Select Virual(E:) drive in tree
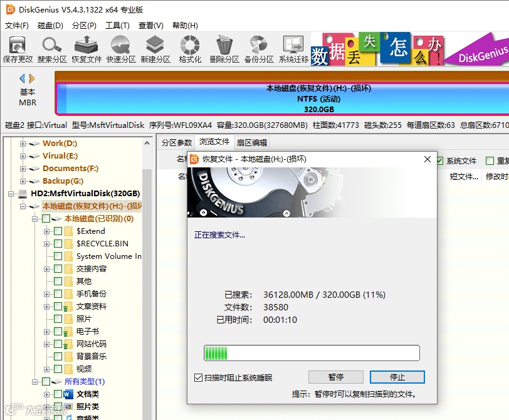Screen dimensions: 509x420 60,156
